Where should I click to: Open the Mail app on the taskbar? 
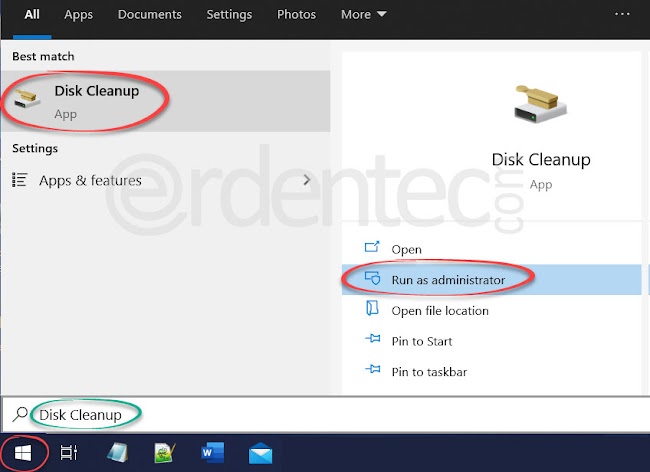[260, 453]
